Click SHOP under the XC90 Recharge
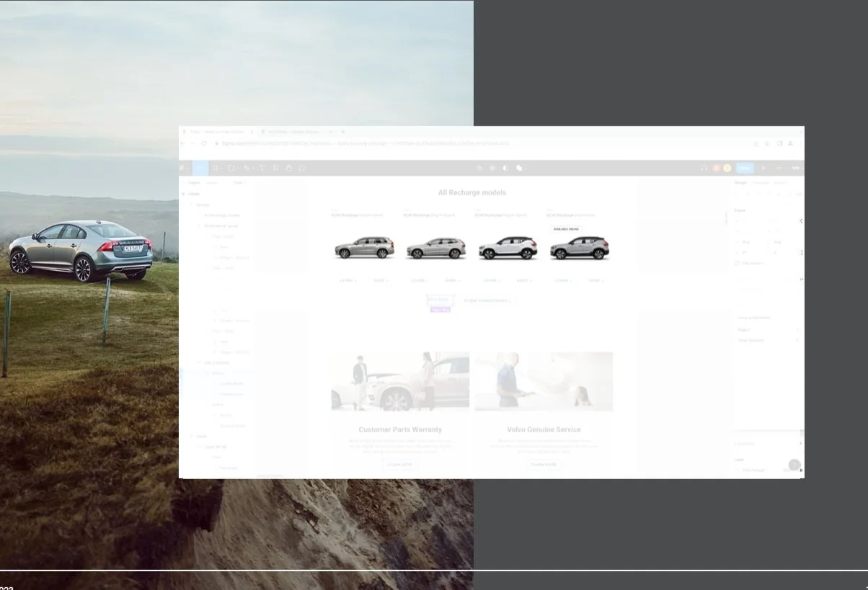The image size is (868, 590). (381, 280)
